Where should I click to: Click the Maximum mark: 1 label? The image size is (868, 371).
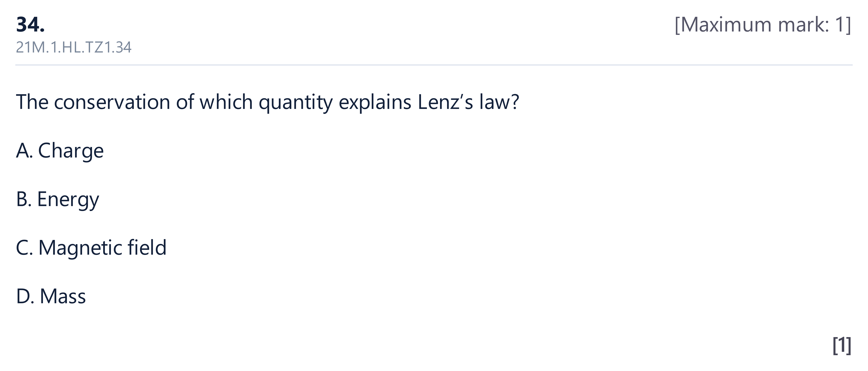(x=763, y=25)
